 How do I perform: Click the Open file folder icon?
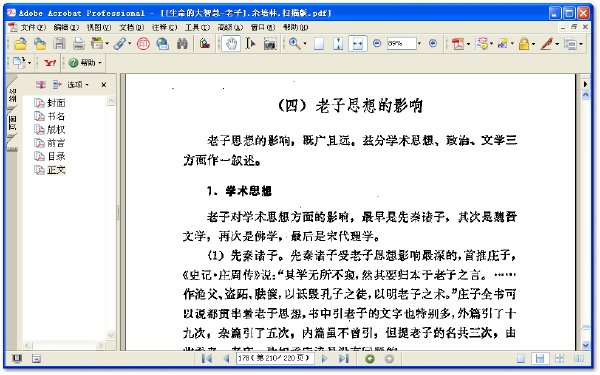(x=20, y=44)
